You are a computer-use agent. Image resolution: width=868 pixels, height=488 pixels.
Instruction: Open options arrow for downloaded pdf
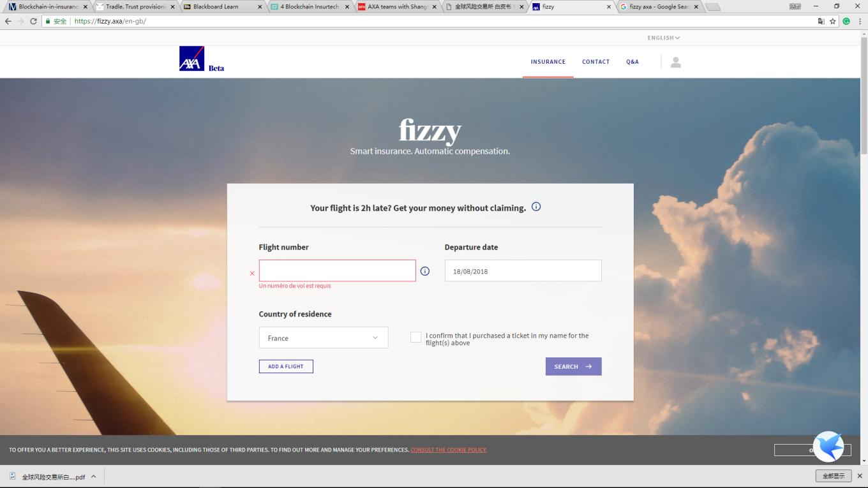click(93, 477)
